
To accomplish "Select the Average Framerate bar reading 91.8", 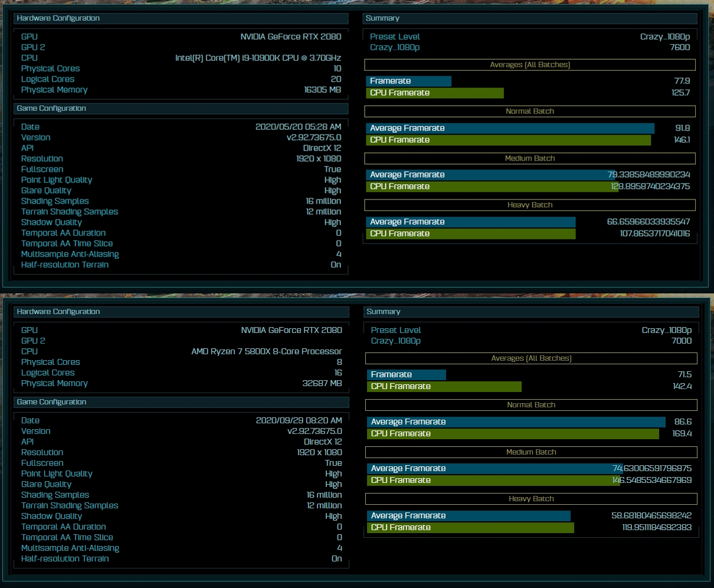I will [510, 128].
